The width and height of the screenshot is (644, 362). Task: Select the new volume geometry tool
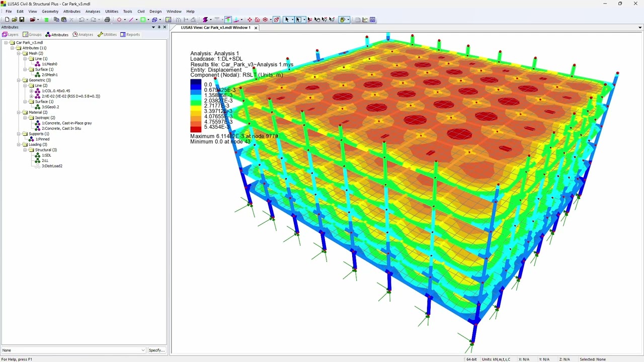[x=154, y=20]
